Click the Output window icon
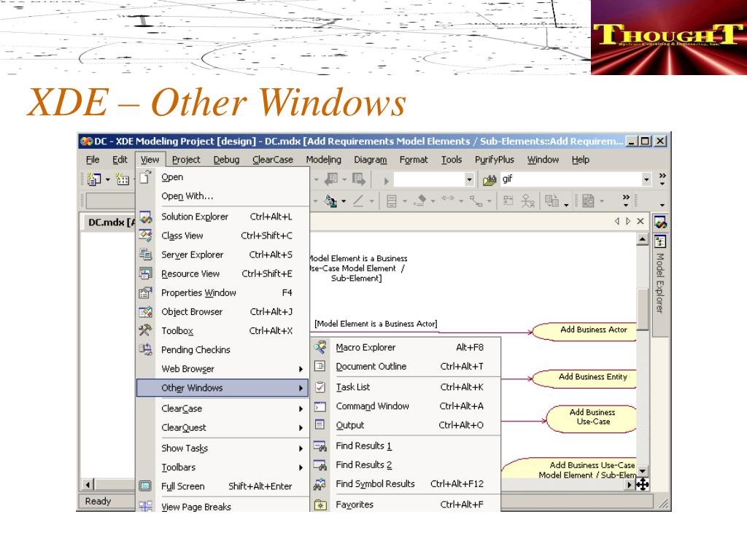Image resolution: width=747 pixels, height=560 pixels. coord(320,425)
